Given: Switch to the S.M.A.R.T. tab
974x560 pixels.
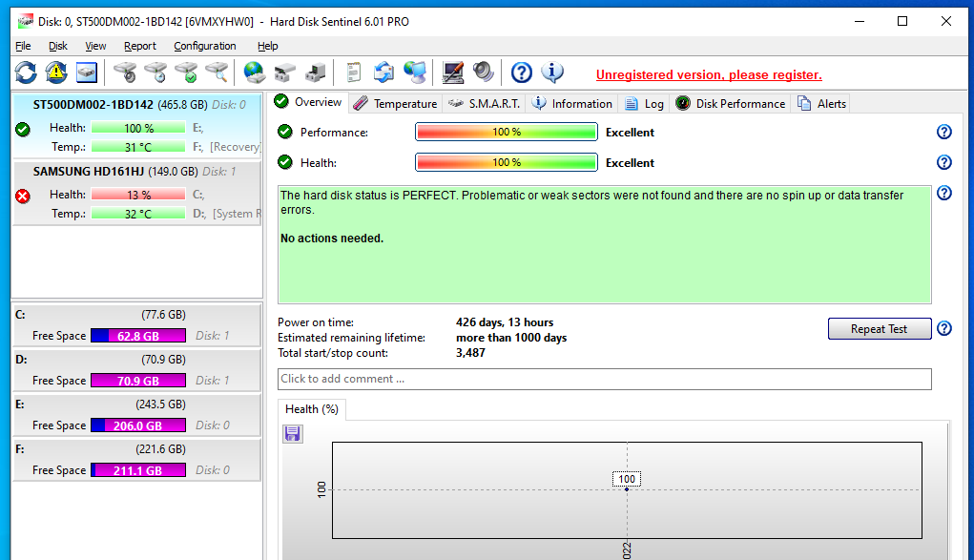Looking at the screenshot, I should pyautogui.click(x=485, y=103).
